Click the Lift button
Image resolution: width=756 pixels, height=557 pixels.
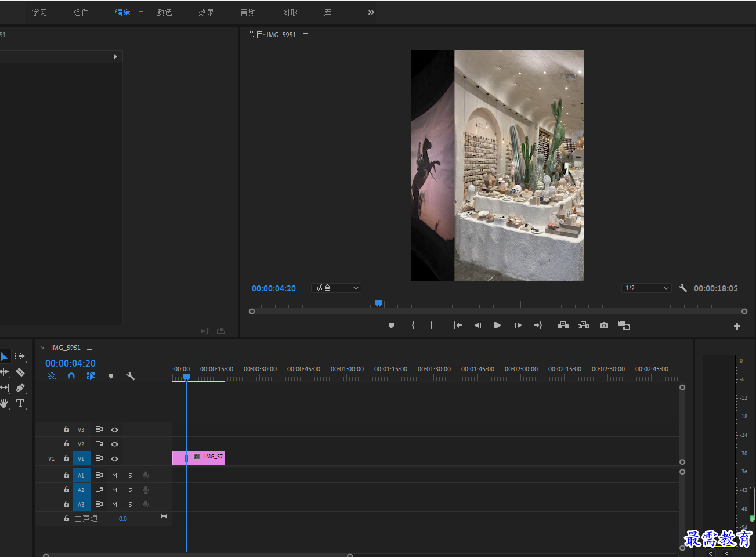[x=563, y=325]
